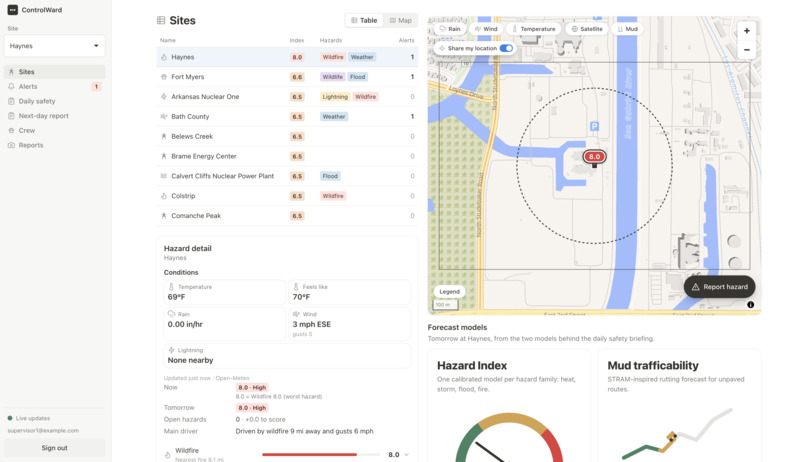This screenshot has height=462, width=806.
Task: Select the Colstrip row
Action: coord(287,196)
